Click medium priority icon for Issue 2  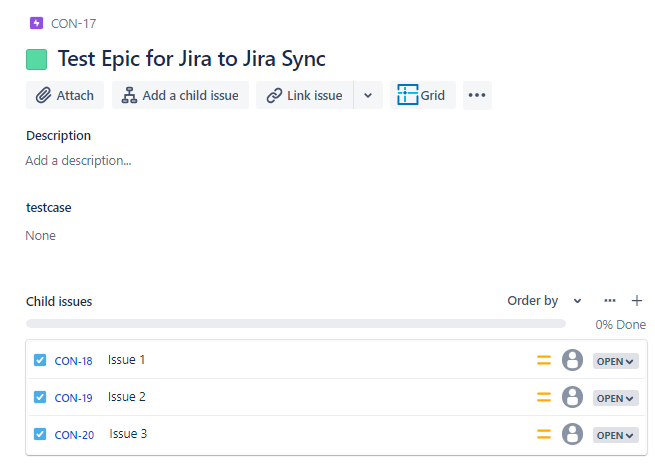pos(544,397)
